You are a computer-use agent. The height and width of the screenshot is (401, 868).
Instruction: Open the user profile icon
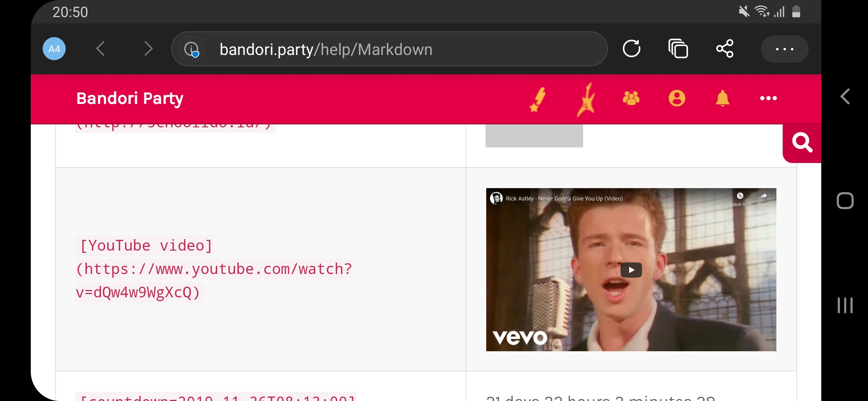(x=677, y=98)
